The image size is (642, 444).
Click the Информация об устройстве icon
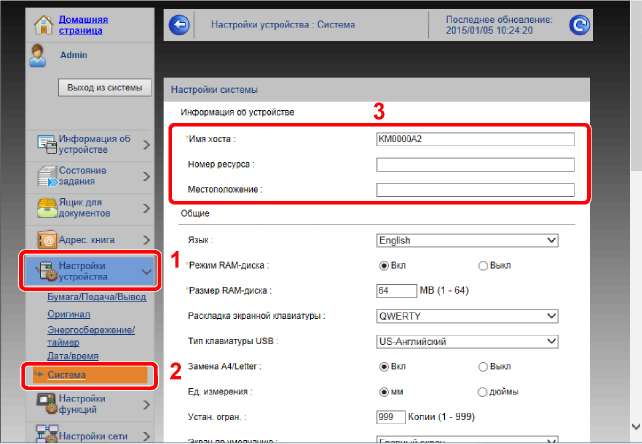[46, 145]
